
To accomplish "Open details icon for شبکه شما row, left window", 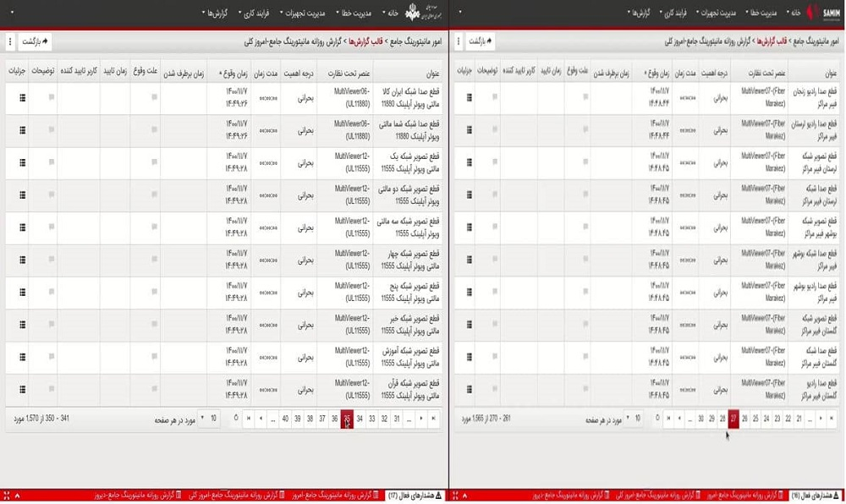I will [x=22, y=130].
